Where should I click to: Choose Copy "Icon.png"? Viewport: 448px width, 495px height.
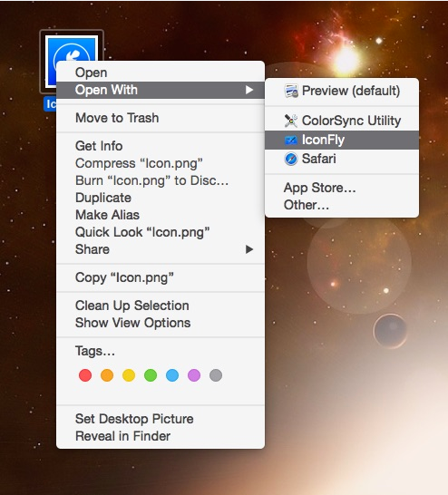pyautogui.click(x=161, y=277)
